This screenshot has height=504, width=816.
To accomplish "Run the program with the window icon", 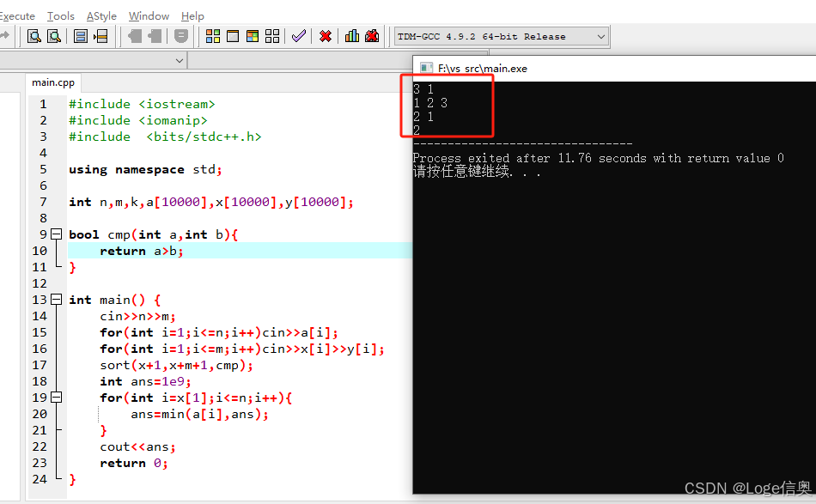I will tap(233, 36).
